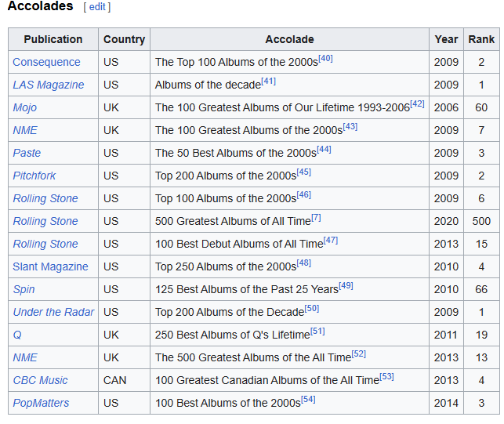Click the year 2006 cell
The height and width of the screenshot is (424, 504).
(x=446, y=107)
